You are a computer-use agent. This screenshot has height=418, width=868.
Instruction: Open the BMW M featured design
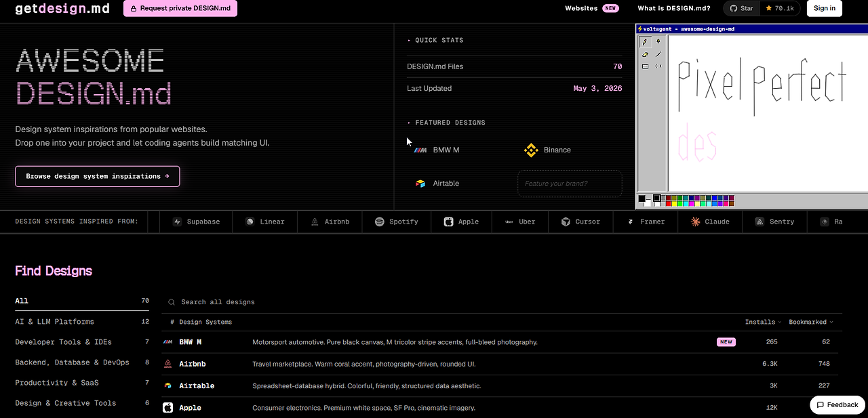tap(437, 150)
